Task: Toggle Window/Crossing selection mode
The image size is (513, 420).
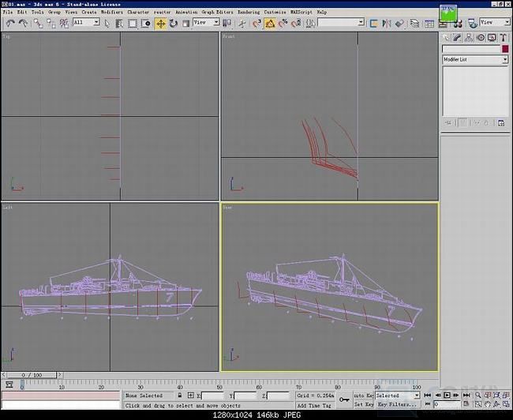Action: (x=145, y=23)
